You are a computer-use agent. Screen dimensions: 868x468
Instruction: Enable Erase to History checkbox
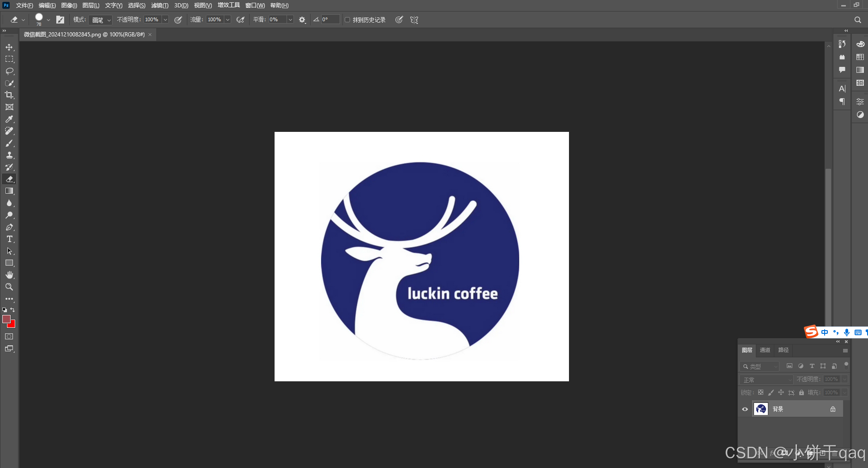pyautogui.click(x=347, y=20)
